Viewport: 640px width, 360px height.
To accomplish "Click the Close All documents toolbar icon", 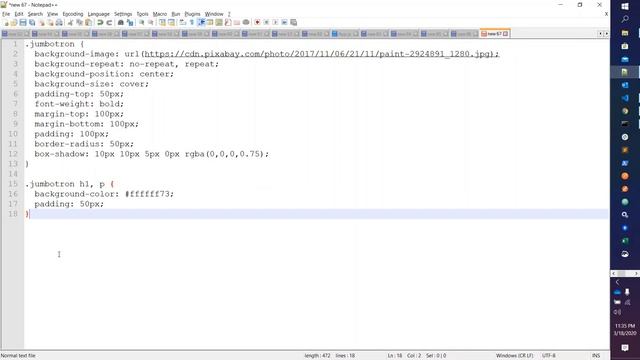I will pos(50,22).
